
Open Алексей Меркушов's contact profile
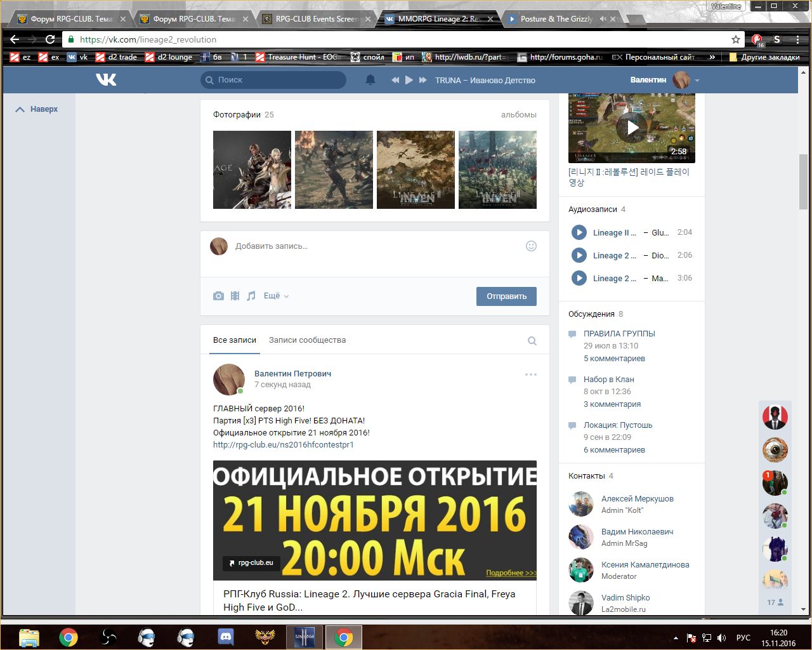coord(638,499)
